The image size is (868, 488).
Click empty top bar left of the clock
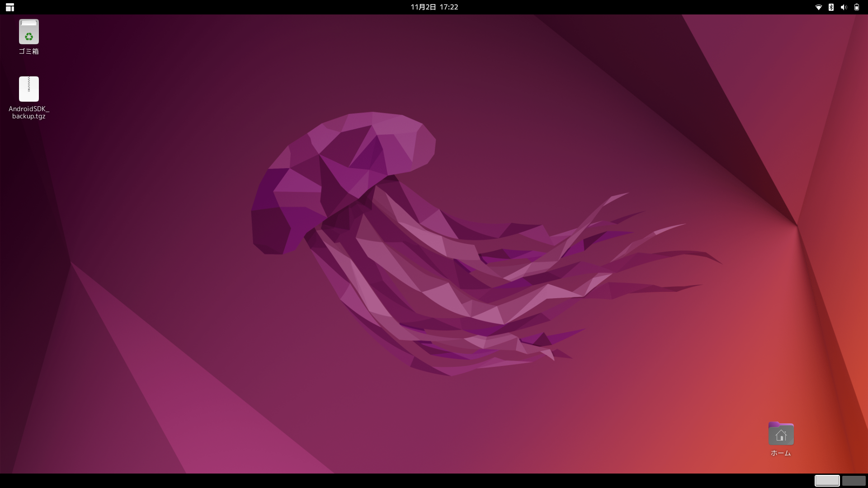click(x=226, y=7)
